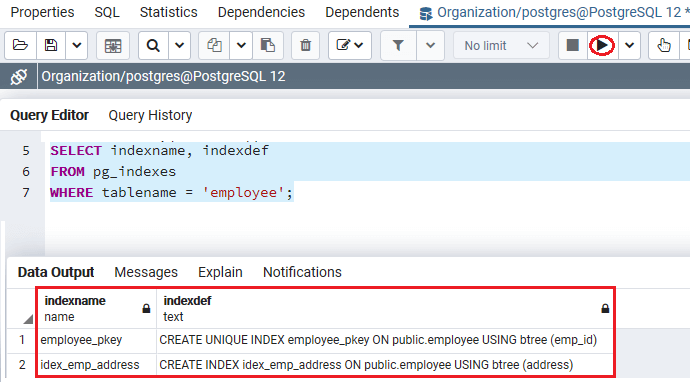Click the indexname column header
The image size is (690, 382).
[96, 309]
